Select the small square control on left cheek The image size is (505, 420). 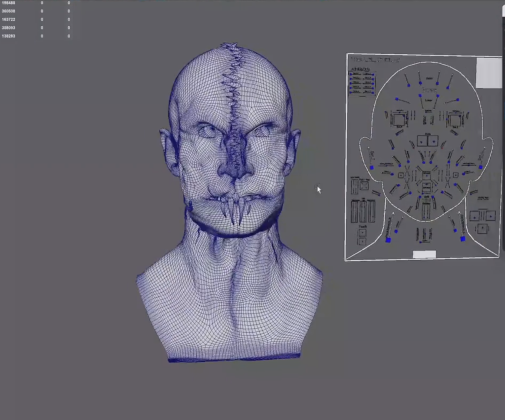pos(400,175)
